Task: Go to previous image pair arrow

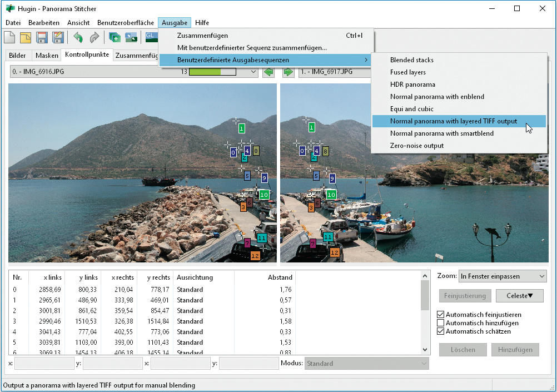Action: [268, 72]
